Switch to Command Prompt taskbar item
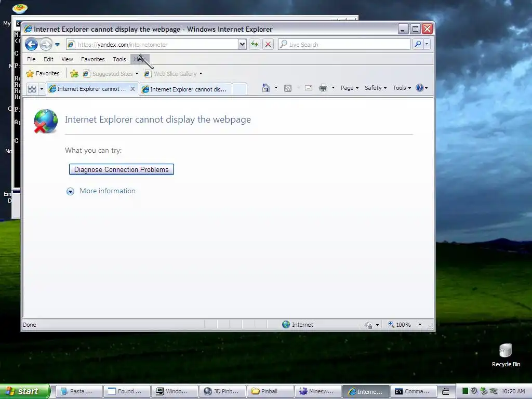Image resolution: width=532 pixels, height=399 pixels. 414,391
